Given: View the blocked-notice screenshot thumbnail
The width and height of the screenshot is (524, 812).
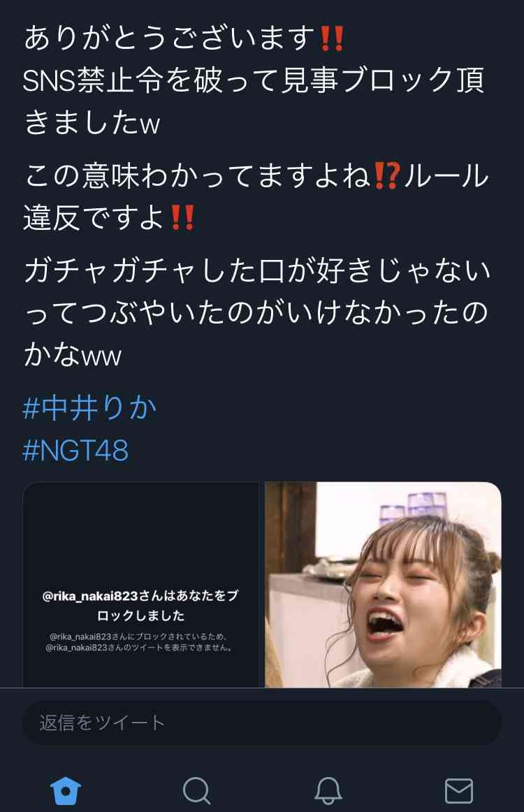Looking at the screenshot, I should coord(140,585).
